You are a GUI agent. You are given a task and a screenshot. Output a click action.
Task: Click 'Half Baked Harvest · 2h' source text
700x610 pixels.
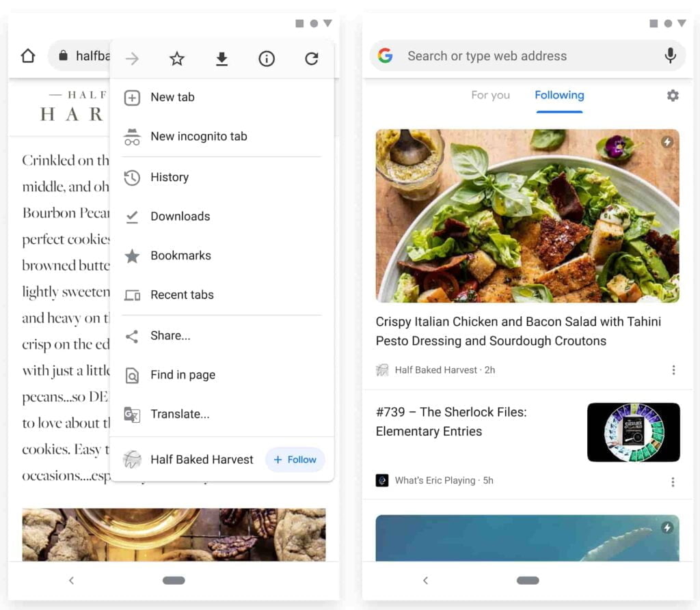444,370
